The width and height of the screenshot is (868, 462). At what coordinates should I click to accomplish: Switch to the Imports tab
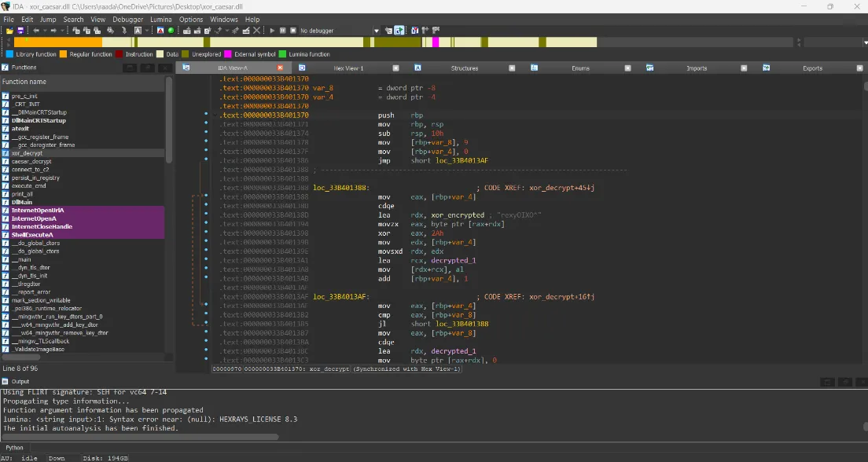(697, 68)
